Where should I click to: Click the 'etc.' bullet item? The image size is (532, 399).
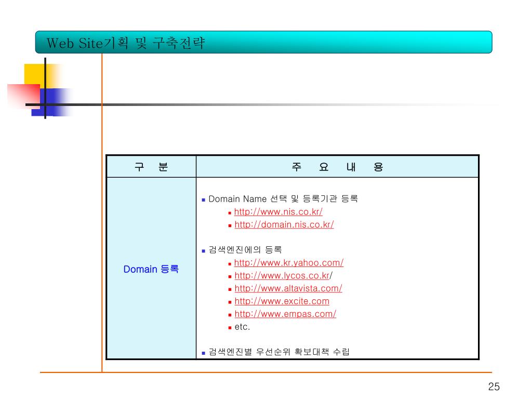242,327
